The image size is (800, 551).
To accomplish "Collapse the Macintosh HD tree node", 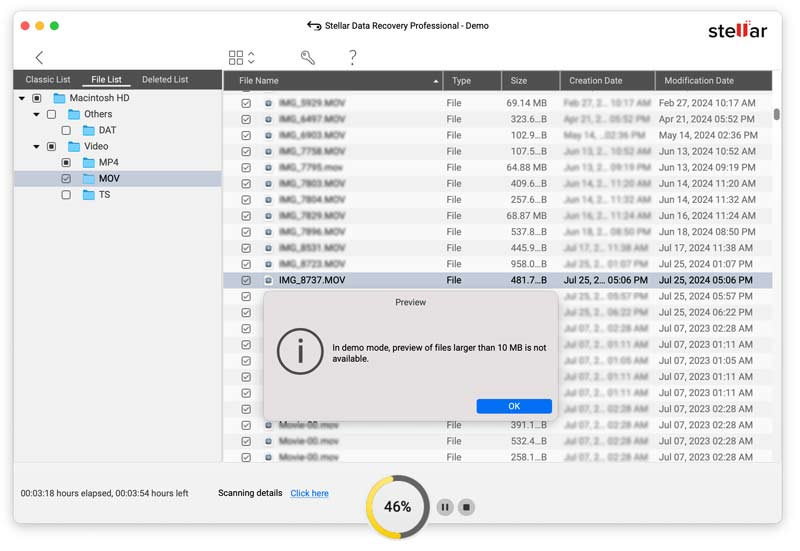I will tap(22, 98).
